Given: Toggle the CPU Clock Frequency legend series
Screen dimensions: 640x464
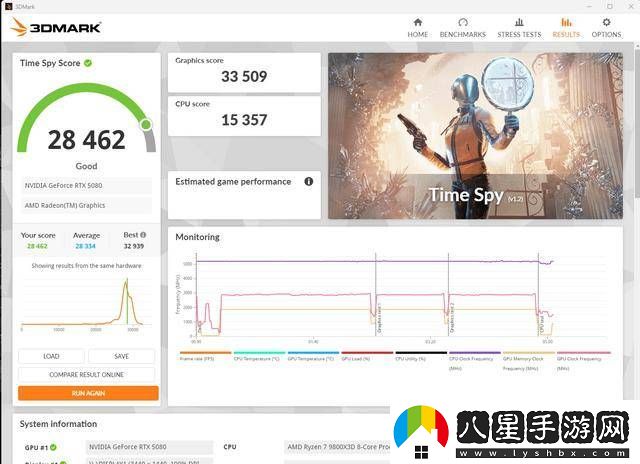Looking at the screenshot, I should 475,360.
